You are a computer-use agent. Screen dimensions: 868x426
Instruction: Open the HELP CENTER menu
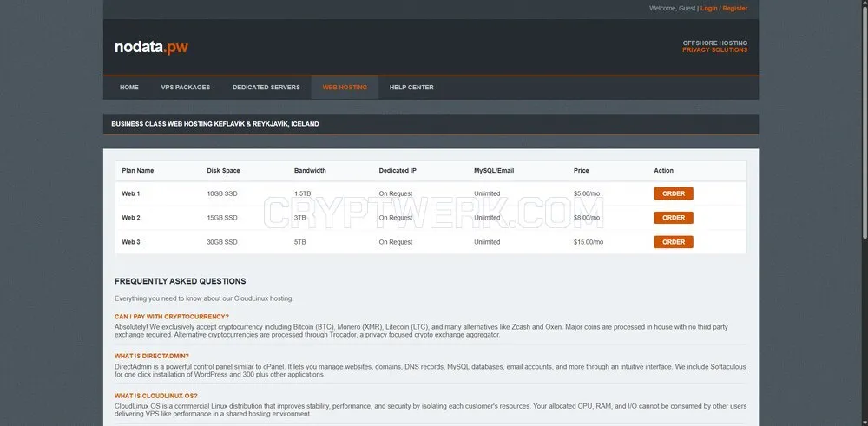(411, 88)
